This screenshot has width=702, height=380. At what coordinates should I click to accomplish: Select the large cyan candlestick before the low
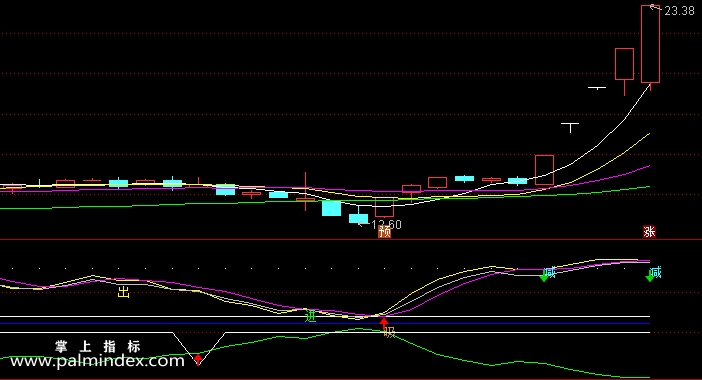(x=331, y=209)
